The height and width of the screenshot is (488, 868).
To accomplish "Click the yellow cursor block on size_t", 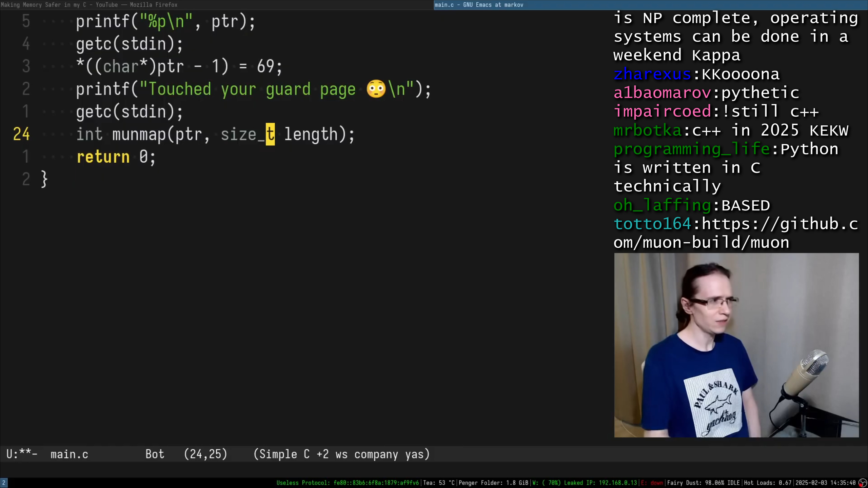I will (x=270, y=134).
